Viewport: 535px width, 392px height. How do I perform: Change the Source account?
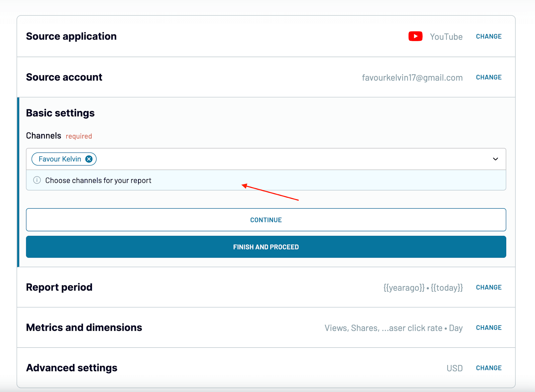point(489,77)
